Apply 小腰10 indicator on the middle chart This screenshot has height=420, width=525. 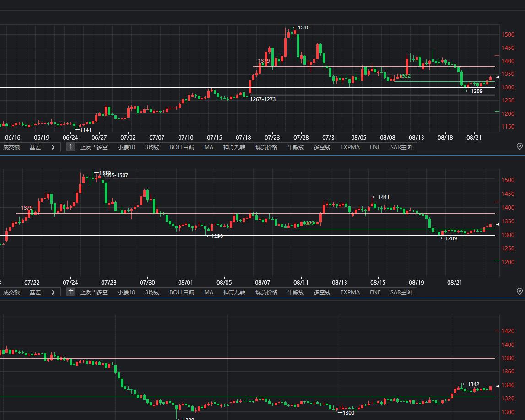click(x=126, y=292)
